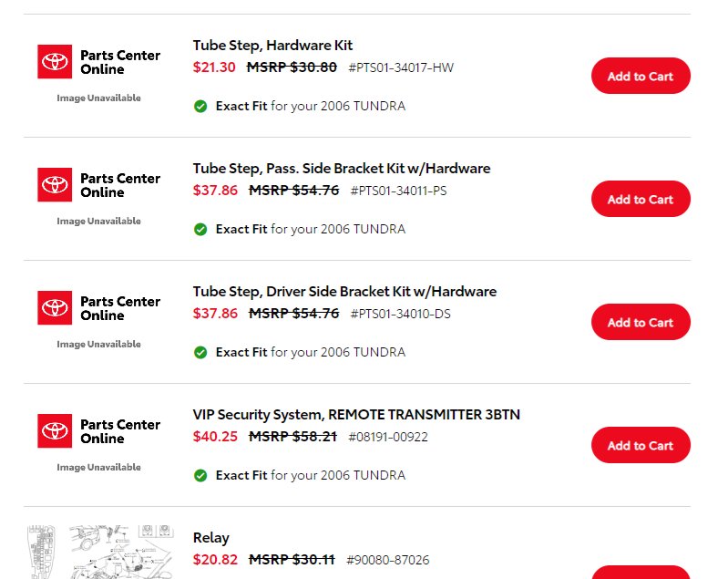
Task: Open Tube Step, Driver Side Bracket Kit link
Action: [x=344, y=292]
